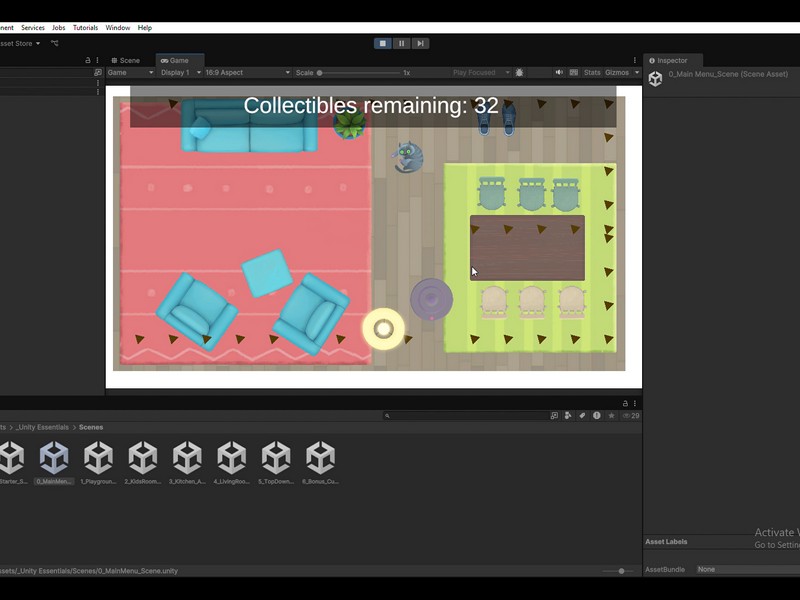Switch to the Scene tab
This screenshot has width=800, height=600.
(x=126, y=60)
